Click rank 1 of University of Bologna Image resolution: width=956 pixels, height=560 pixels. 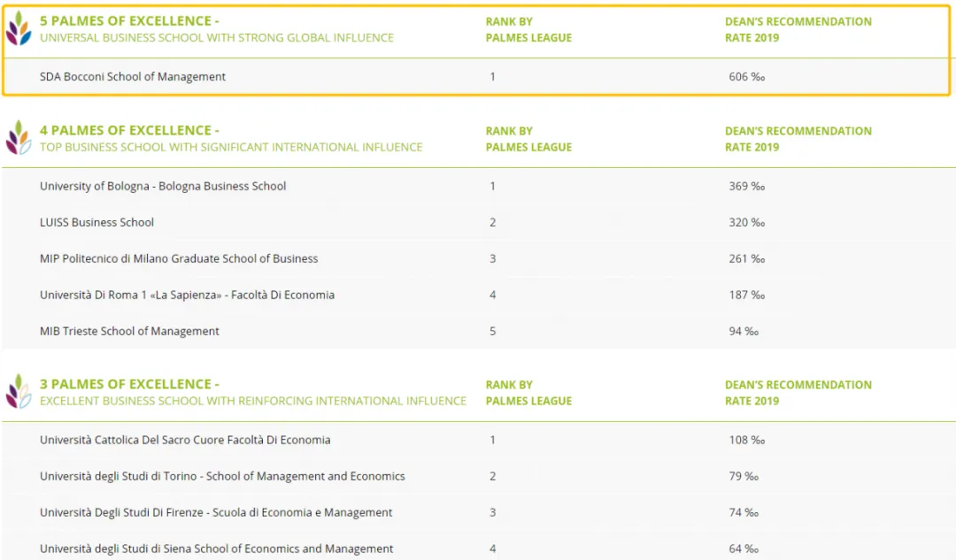pos(493,186)
